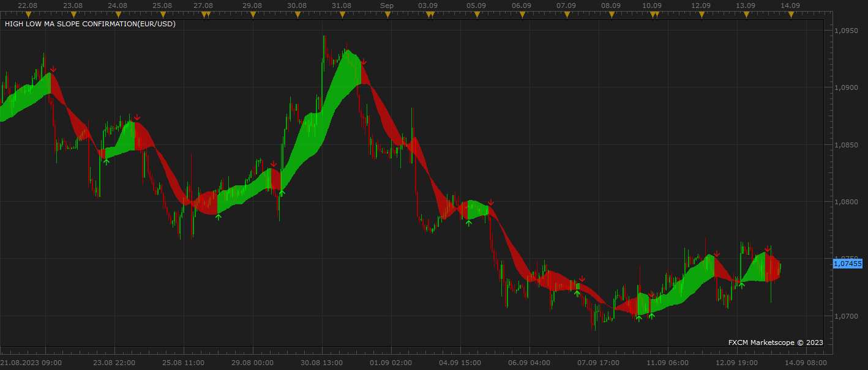The height and width of the screenshot is (370, 868).
Task: Select the orange triangle marker below 24.08
Action: 118,14
